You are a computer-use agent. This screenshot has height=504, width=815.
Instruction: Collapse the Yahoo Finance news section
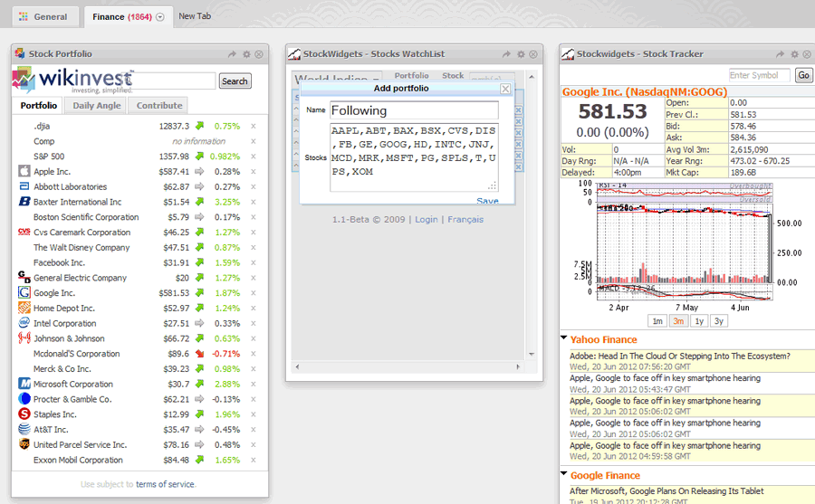(x=564, y=338)
